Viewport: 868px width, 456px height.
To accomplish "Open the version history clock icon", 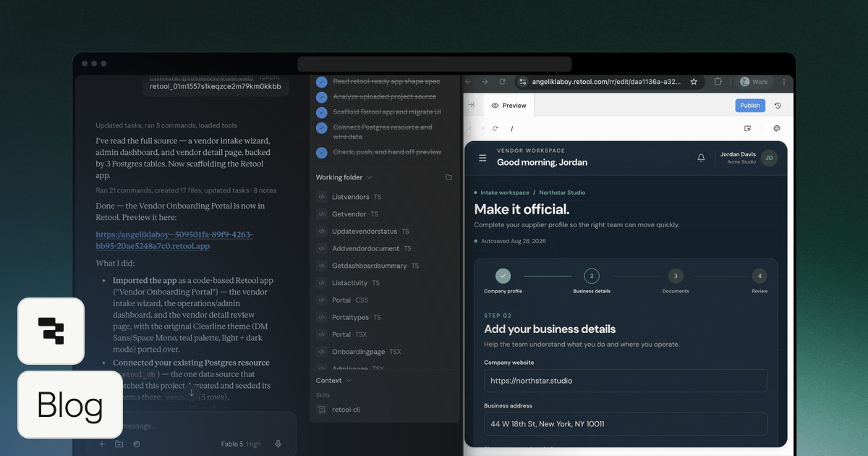I will [778, 106].
